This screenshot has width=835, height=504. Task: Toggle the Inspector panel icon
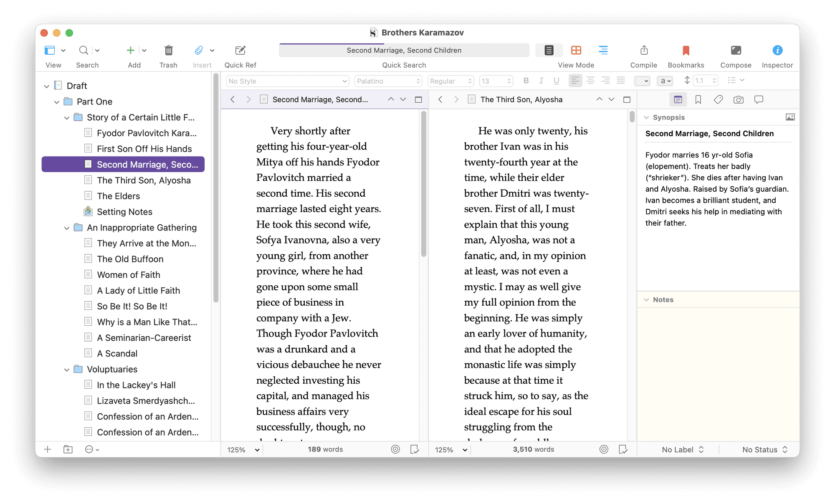click(777, 50)
